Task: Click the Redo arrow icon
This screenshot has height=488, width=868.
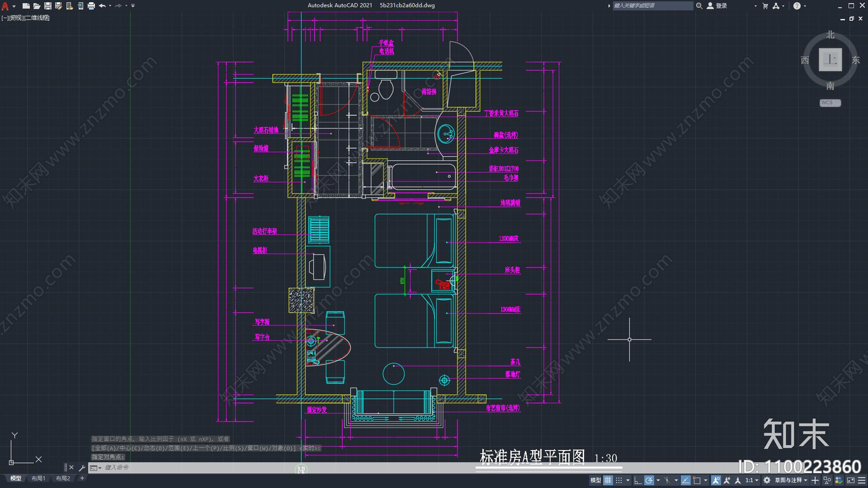Action: (x=118, y=6)
